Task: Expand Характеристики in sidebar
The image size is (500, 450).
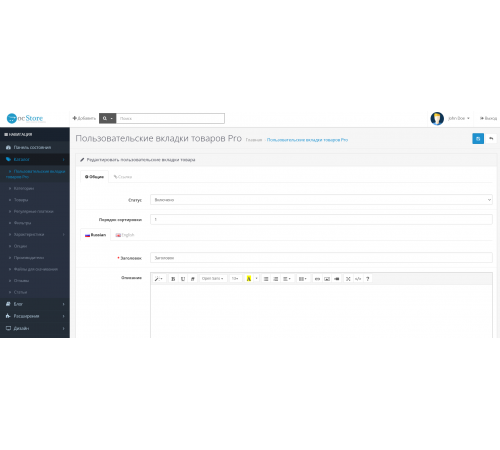Action: [x=35, y=234]
